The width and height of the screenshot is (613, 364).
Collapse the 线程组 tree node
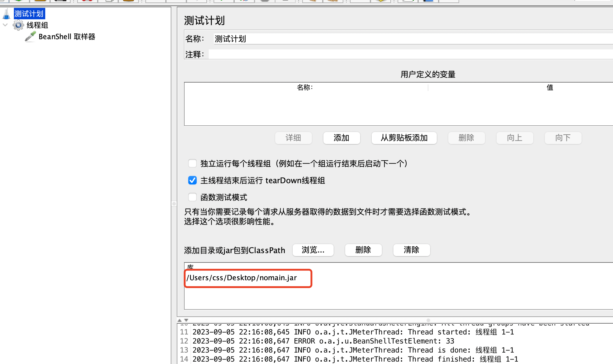[5, 25]
